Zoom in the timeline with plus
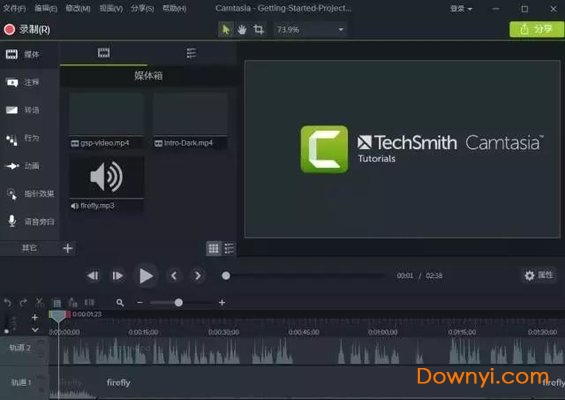The height and width of the screenshot is (400, 565). pyautogui.click(x=222, y=303)
